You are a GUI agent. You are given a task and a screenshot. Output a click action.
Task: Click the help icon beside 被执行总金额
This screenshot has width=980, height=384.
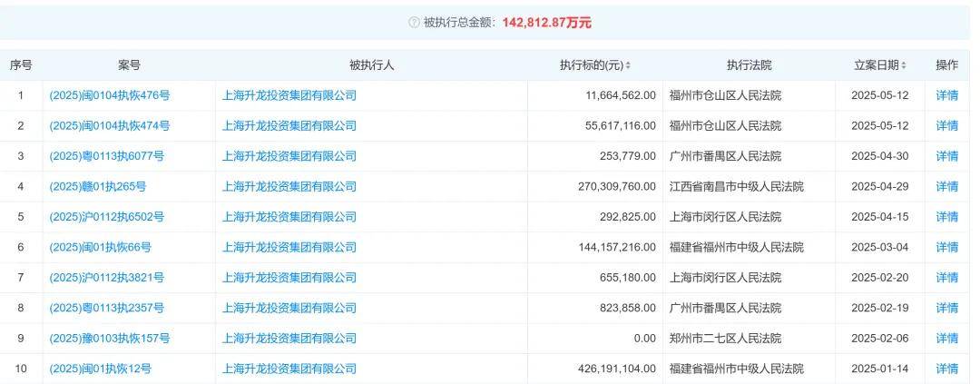[x=414, y=23]
